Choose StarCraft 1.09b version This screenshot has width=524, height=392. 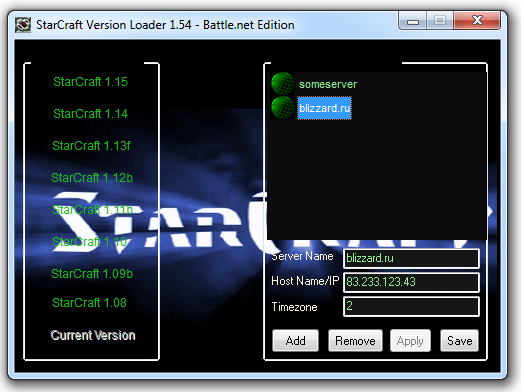point(92,274)
